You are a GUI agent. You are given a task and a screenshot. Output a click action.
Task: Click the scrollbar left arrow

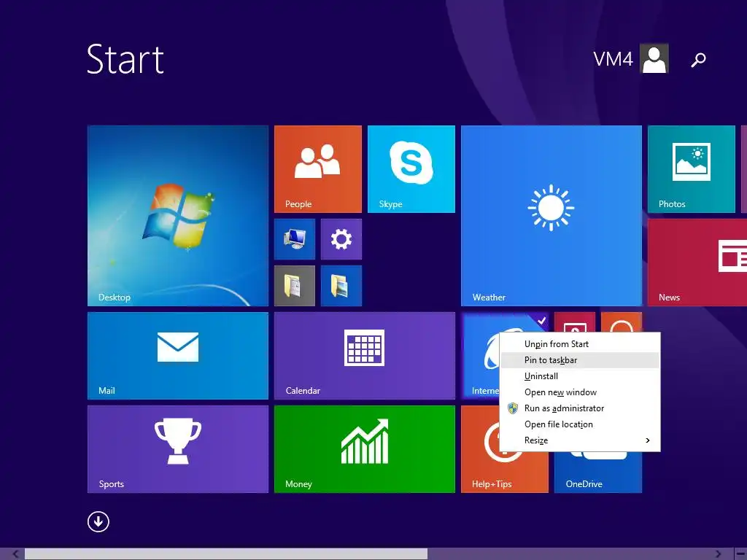click(x=15, y=554)
